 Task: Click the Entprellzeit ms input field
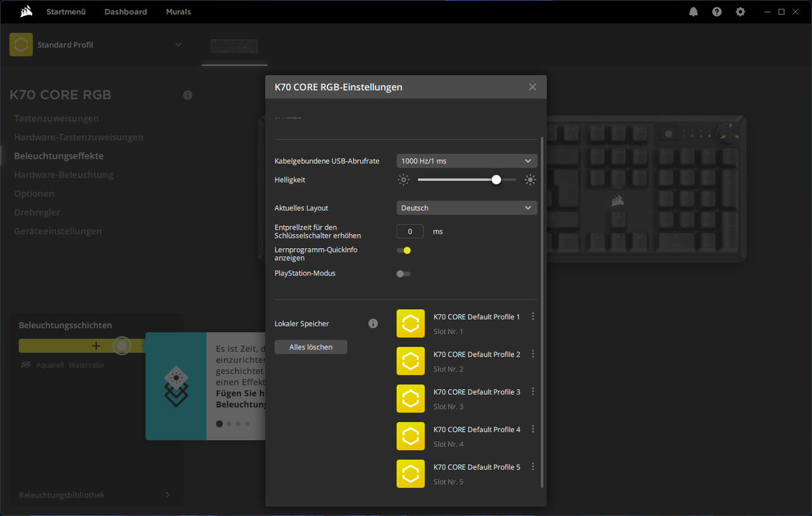(x=410, y=232)
